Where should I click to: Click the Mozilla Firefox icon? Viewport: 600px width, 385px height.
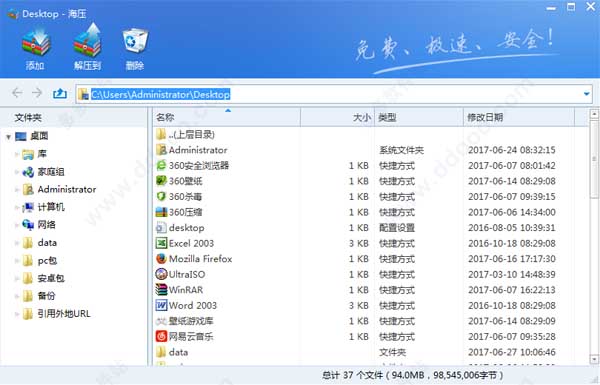(x=161, y=259)
